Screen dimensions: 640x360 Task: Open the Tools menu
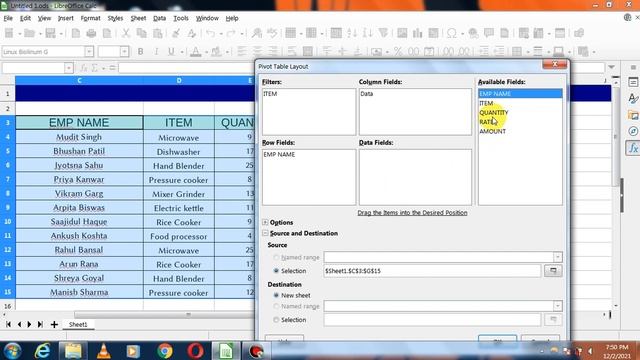181,18
